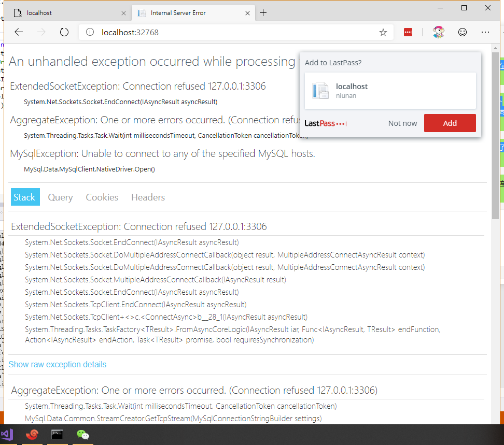Screen dimensions: 504x445
Task: Close the localhost tab
Action: [123, 13]
